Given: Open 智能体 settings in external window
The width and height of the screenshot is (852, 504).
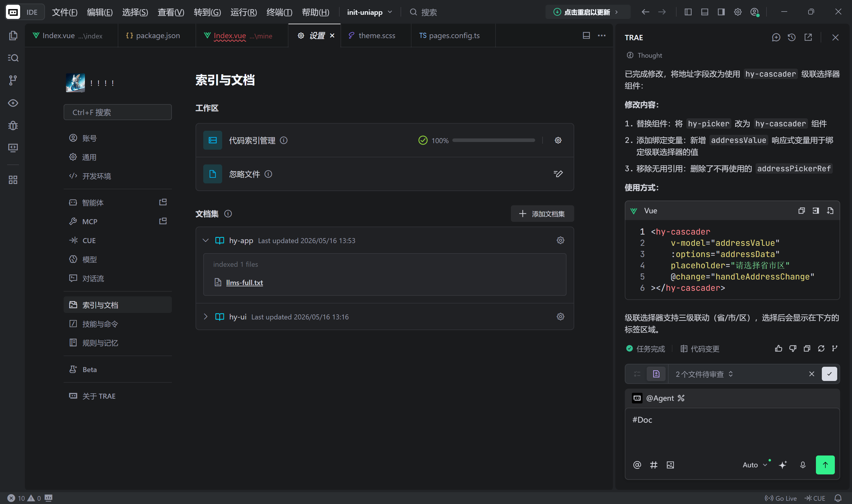Looking at the screenshot, I should pyautogui.click(x=163, y=202).
